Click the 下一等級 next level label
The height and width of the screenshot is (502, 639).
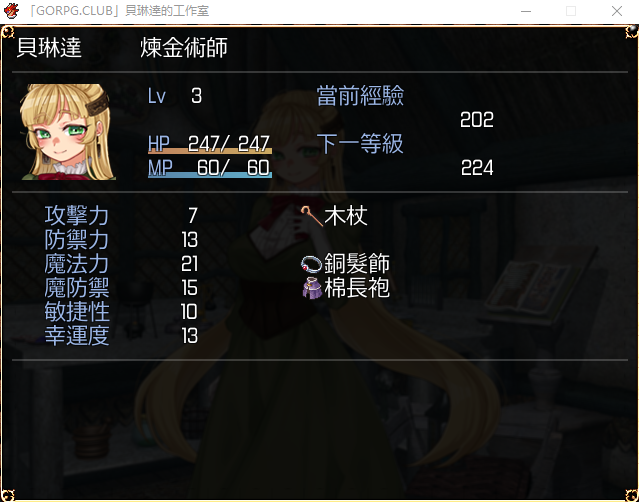360,144
